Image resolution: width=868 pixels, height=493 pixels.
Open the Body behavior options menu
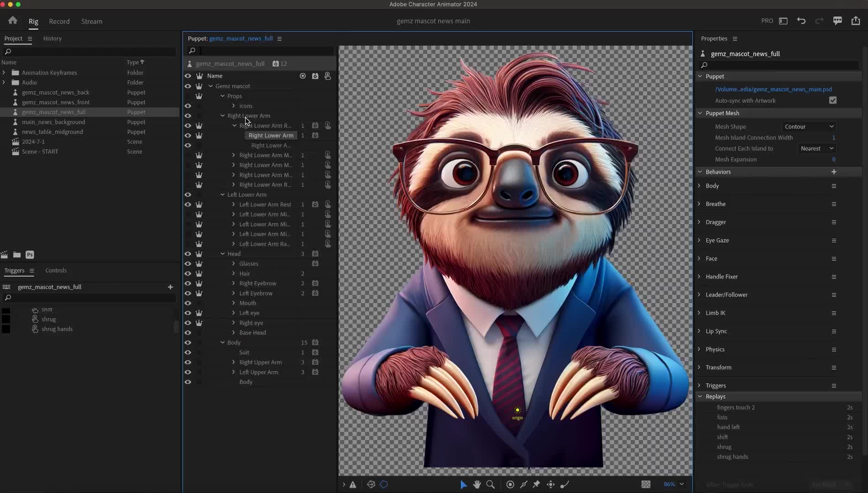coord(834,186)
